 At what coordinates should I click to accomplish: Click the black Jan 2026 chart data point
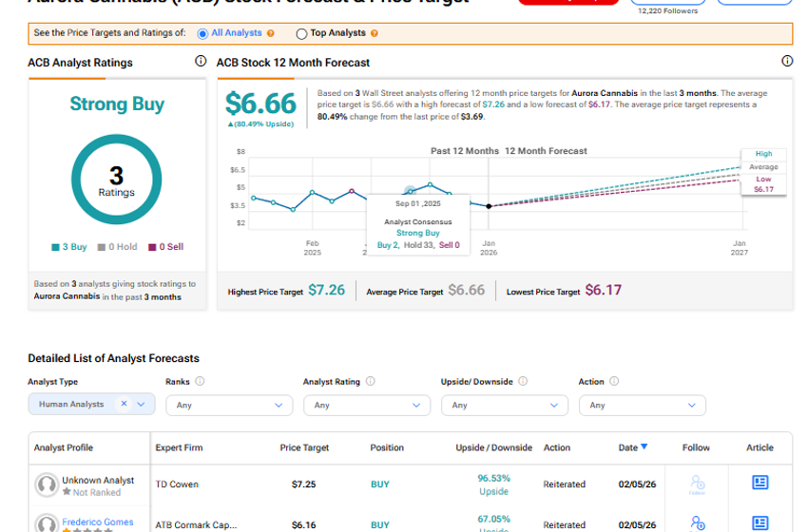tap(489, 206)
